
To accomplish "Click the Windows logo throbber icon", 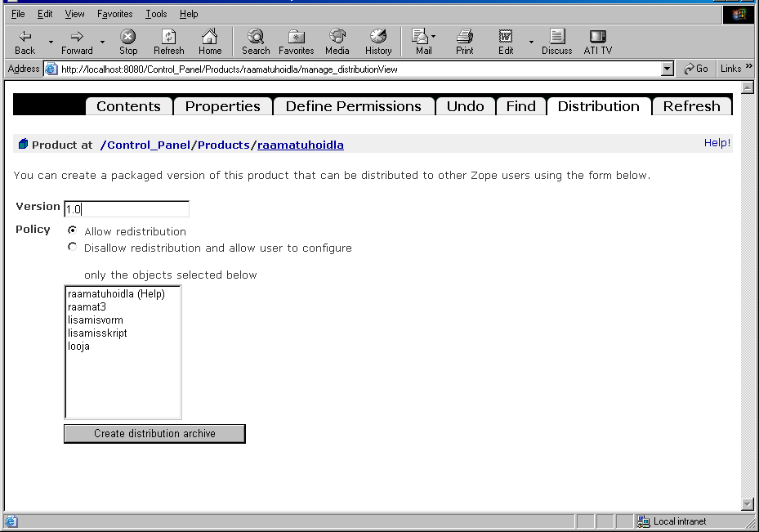I will pos(739,15).
